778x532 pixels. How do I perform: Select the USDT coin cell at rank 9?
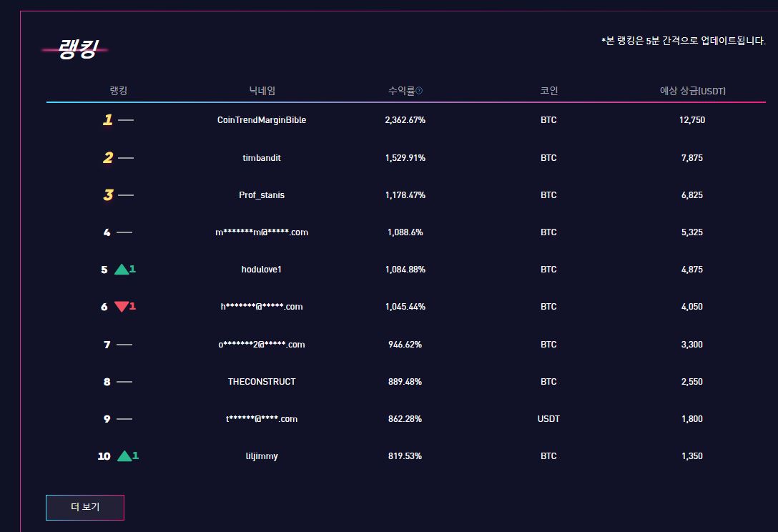(548, 419)
